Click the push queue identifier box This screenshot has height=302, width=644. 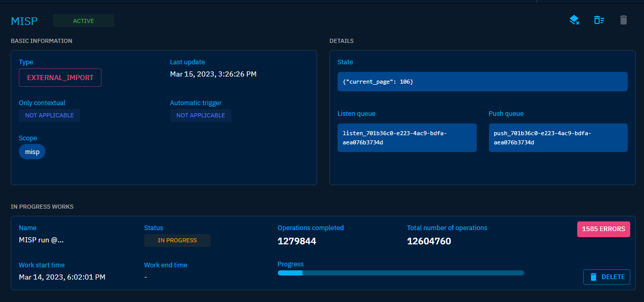click(558, 138)
